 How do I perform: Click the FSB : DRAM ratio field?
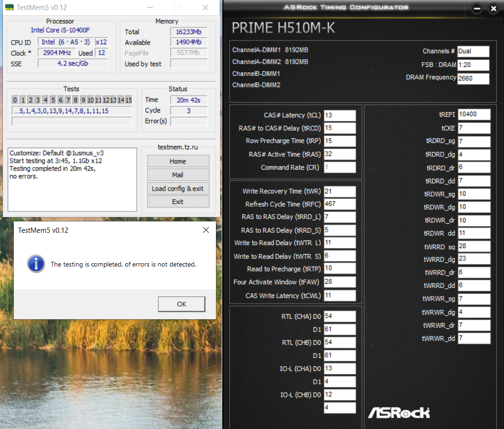click(x=473, y=65)
